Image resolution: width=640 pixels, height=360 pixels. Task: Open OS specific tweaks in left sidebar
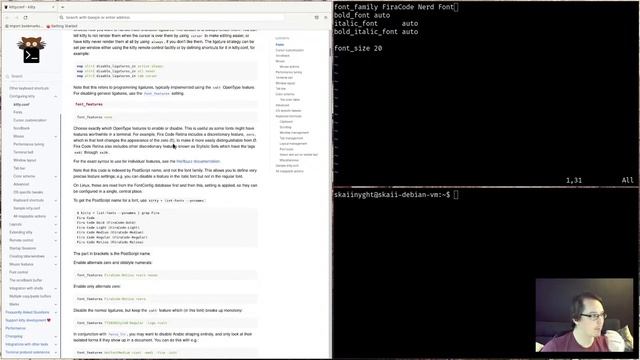(28, 192)
